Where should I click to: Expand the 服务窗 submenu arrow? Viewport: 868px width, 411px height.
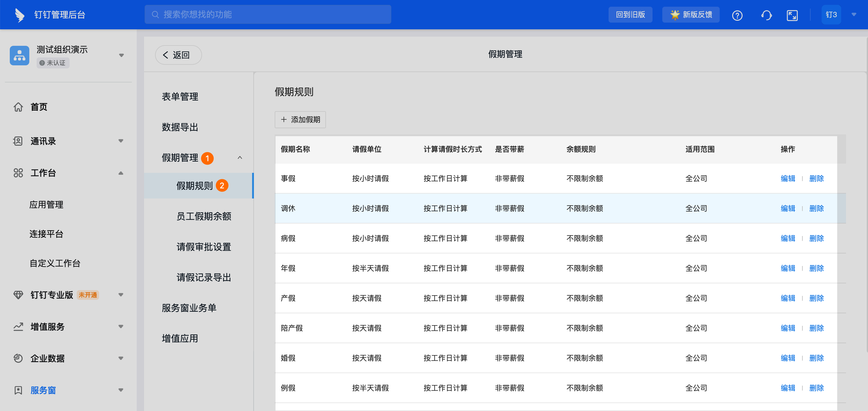point(121,390)
